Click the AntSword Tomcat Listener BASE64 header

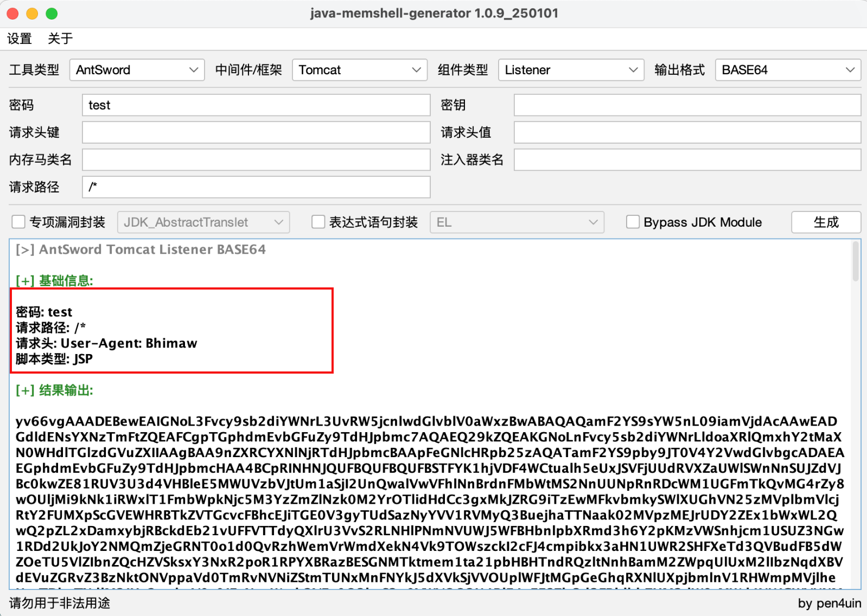[x=141, y=249]
